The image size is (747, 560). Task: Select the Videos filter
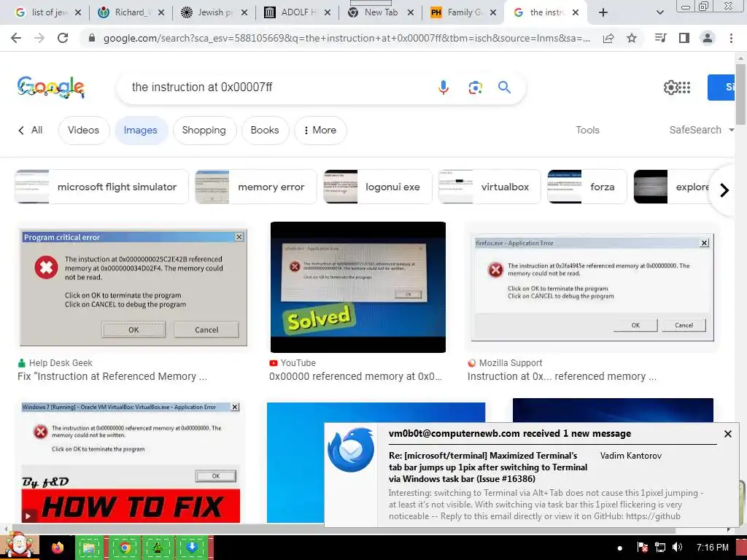[x=83, y=130]
